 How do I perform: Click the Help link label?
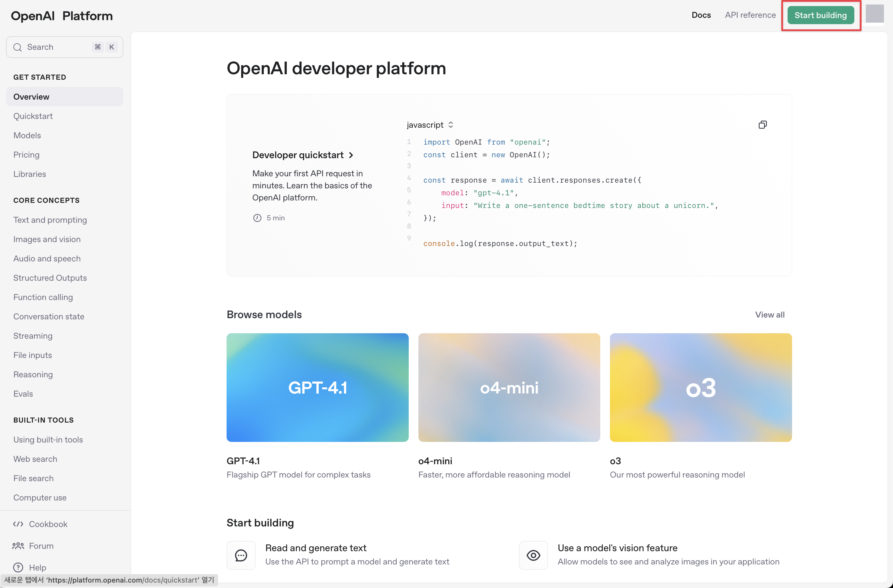(37, 568)
